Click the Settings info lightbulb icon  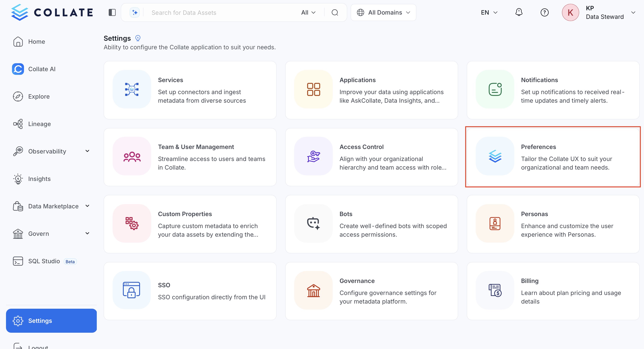(138, 38)
